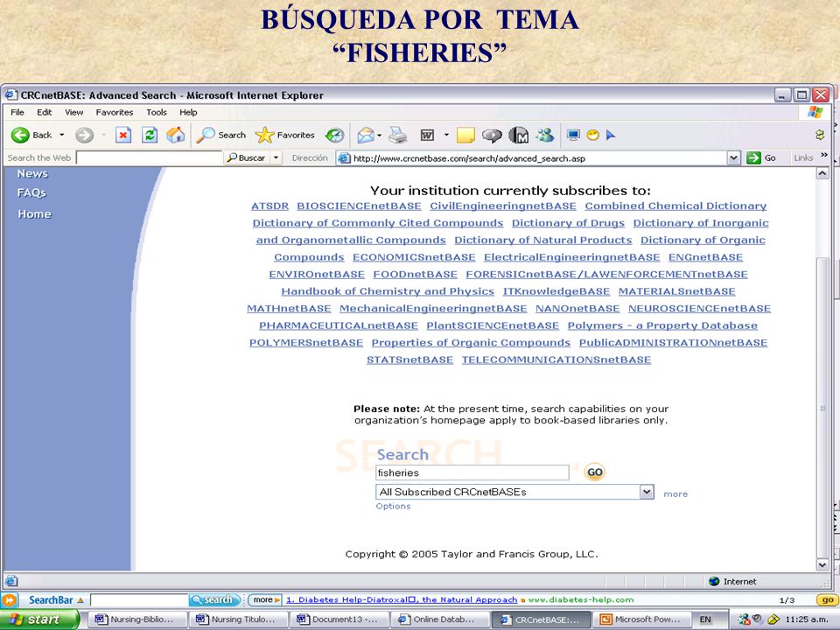Open the Handbook of Chemistry and Physics link
Image resolution: width=840 pixels, height=630 pixels.
(388, 291)
